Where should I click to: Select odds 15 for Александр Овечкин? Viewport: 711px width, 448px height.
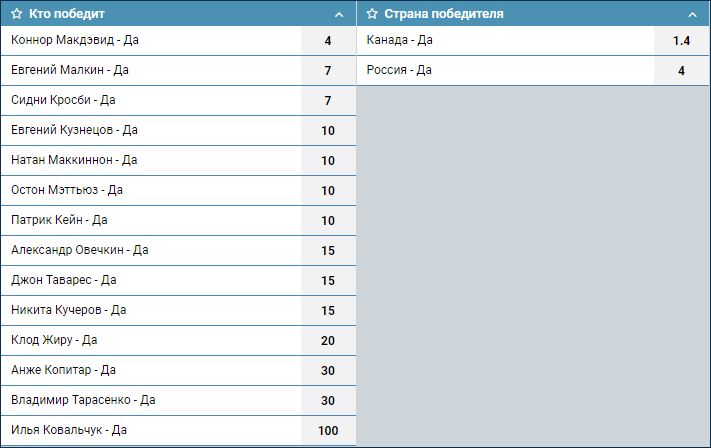tap(328, 250)
